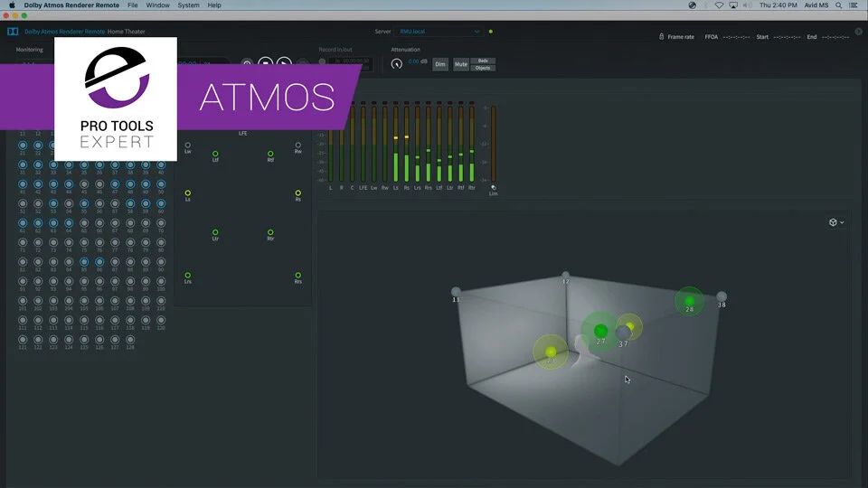Toggle object 31 in the object grid
This screenshot has width=868, height=488.
tap(23, 164)
